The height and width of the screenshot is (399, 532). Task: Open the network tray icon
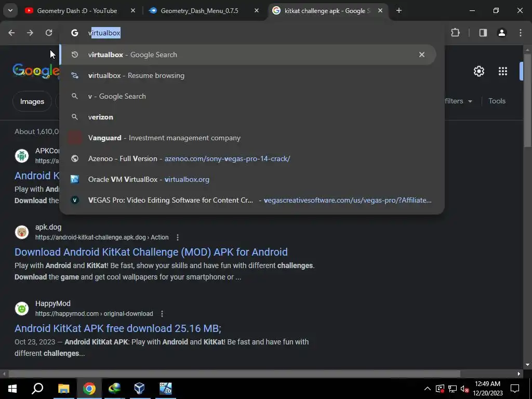453,389
